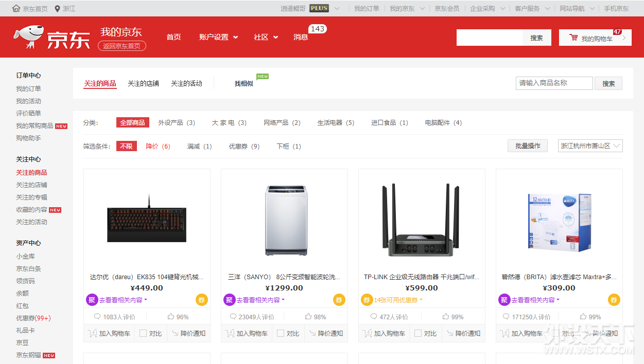Check the 对比 box for TP-LINK router

418,333
